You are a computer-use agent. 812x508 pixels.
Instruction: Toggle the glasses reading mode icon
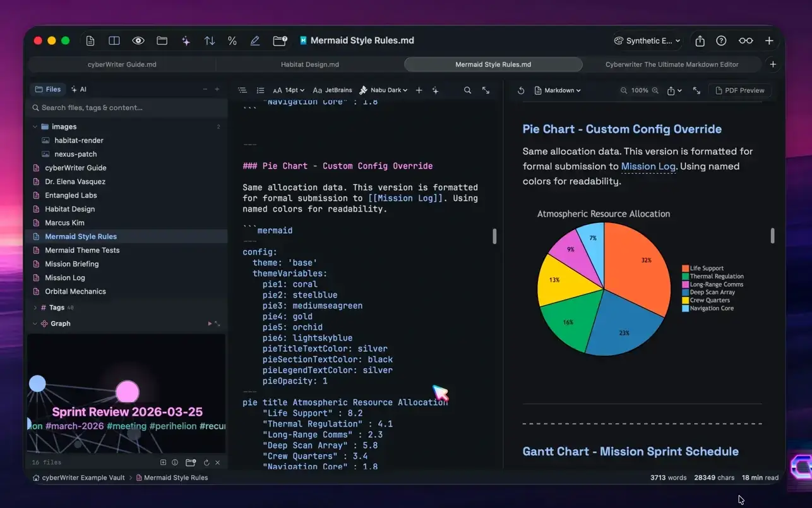[x=746, y=40]
